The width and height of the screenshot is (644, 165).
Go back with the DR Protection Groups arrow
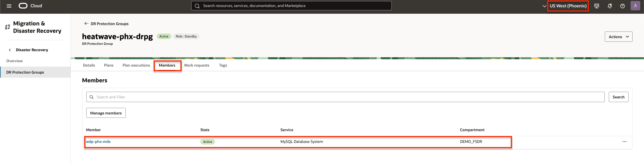(x=86, y=24)
